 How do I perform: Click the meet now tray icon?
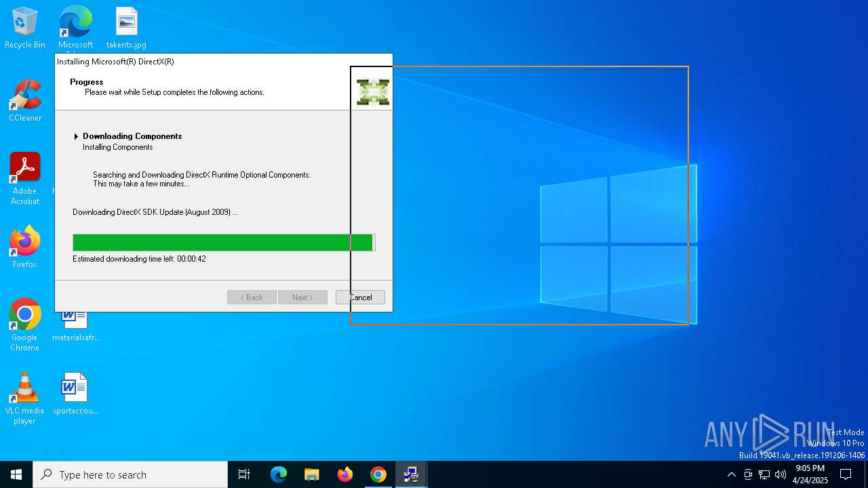pos(748,474)
